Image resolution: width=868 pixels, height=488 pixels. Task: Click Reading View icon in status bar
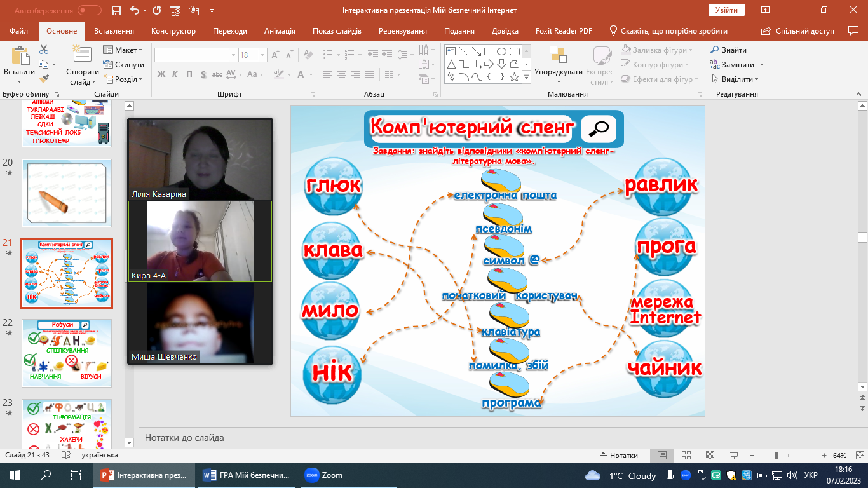tap(709, 456)
